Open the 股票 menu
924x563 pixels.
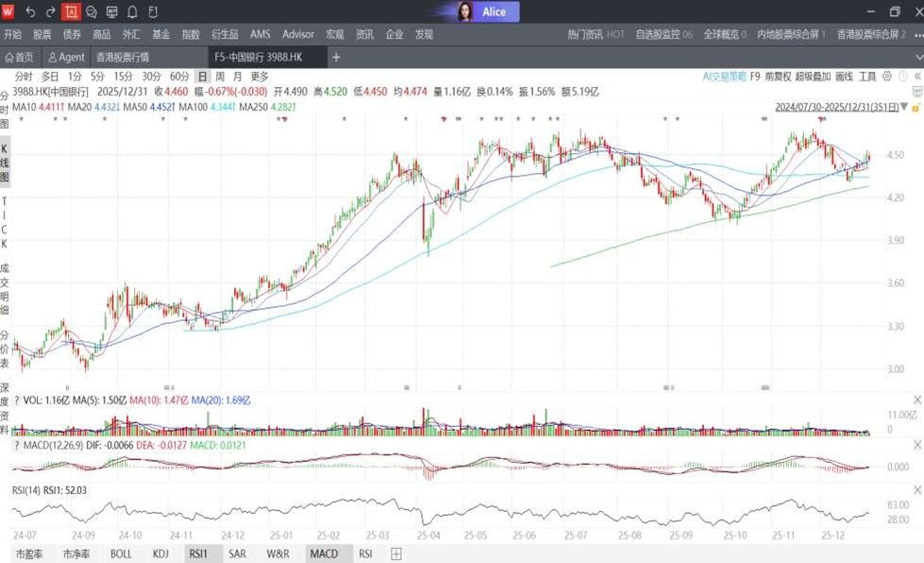pyautogui.click(x=42, y=34)
